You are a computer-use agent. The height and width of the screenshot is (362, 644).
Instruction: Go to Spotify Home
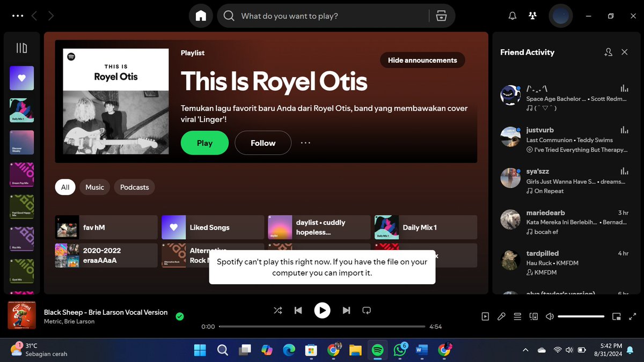tap(201, 16)
